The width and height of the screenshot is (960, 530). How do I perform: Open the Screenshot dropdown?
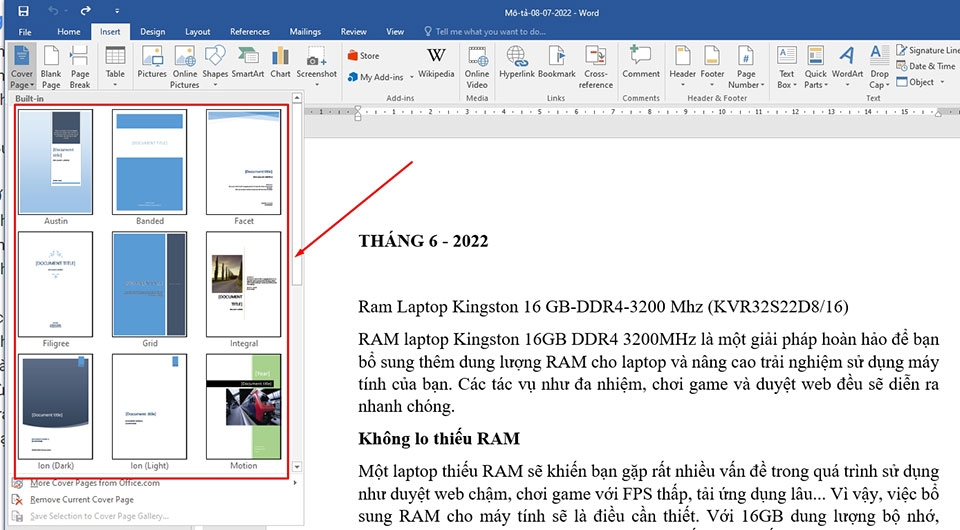317,66
